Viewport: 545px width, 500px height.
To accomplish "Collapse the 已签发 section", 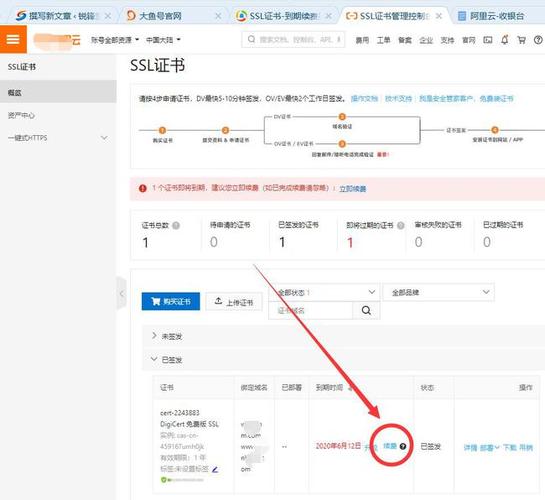I will point(154,359).
